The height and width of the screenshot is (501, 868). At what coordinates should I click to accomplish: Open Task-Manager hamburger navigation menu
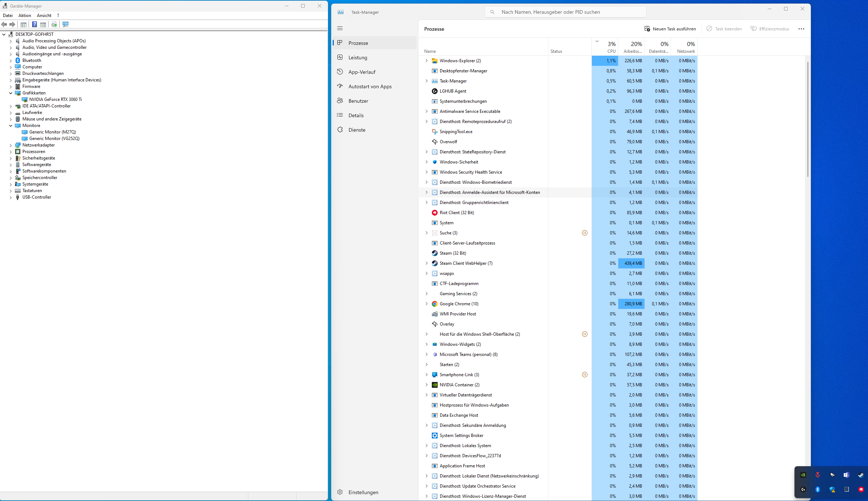(340, 28)
